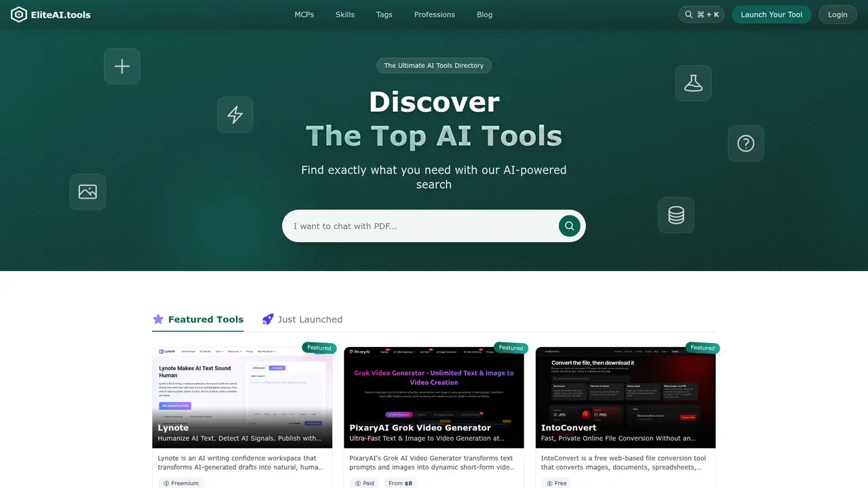This screenshot has height=488, width=868.
Task: Click the question mark icon tile
Action: pyautogui.click(x=746, y=143)
